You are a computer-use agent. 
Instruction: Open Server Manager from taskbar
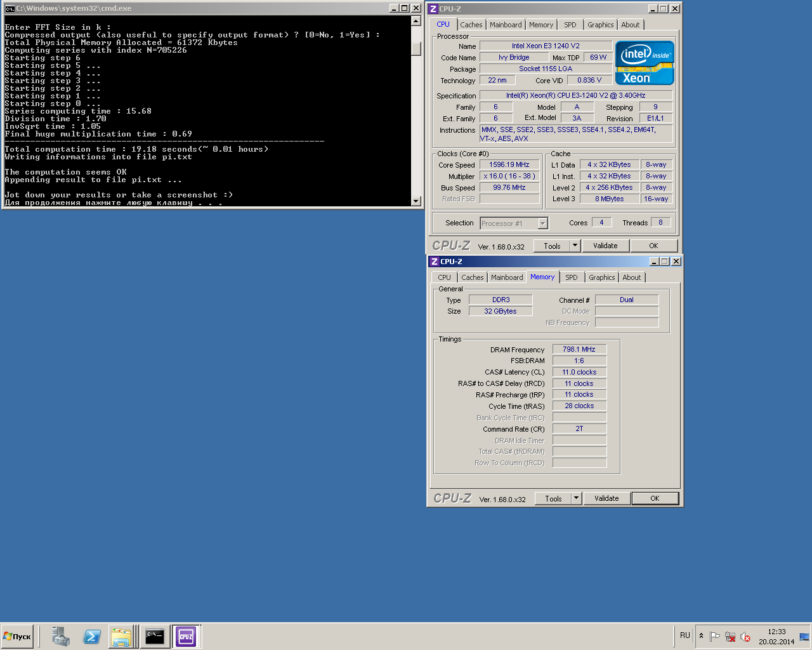tap(61, 637)
